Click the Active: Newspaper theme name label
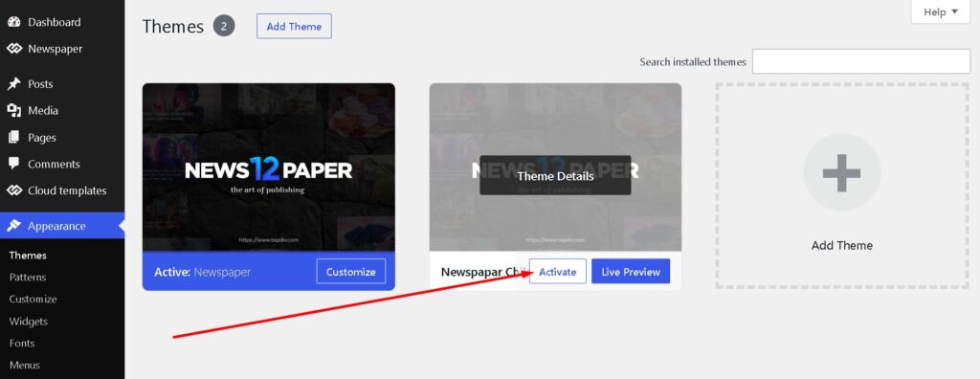This screenshot has width=980, height=379. pyautogui.click(x=203, y=272)
